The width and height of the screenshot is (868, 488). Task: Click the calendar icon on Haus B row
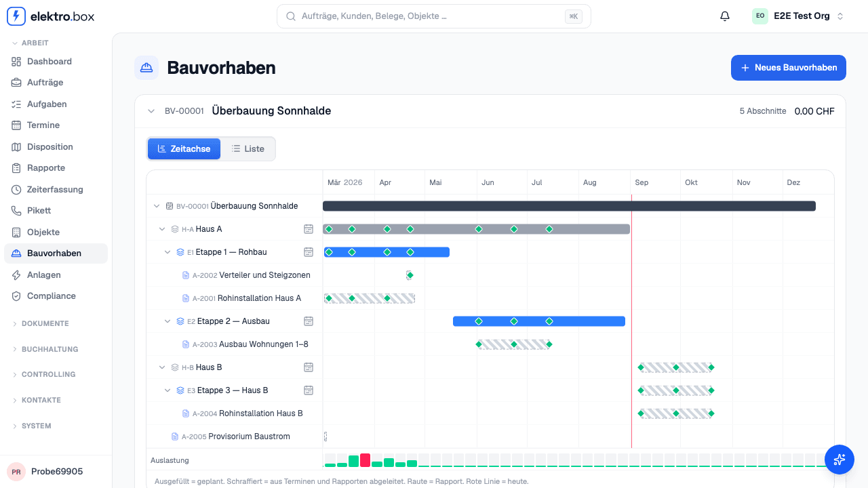(x=309, y=367)
